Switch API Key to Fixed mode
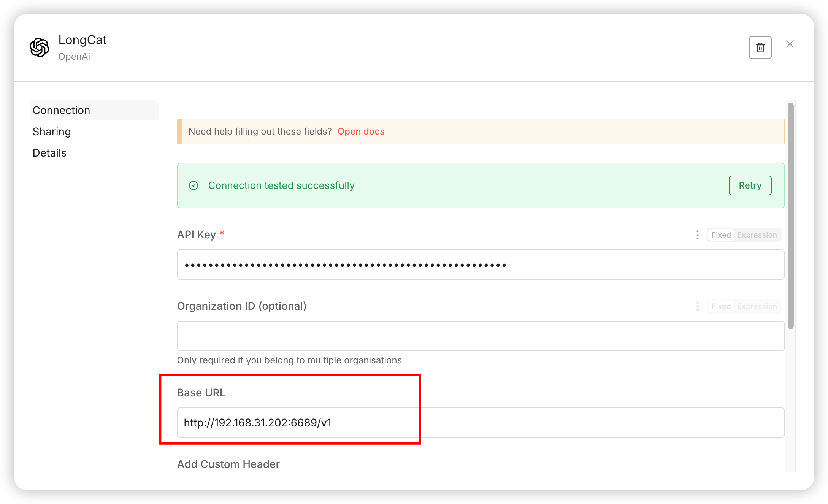 (721, 235)
